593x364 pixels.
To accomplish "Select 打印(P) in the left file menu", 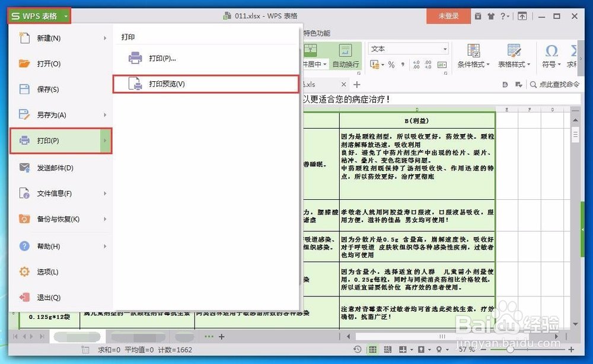I will 60,141.
